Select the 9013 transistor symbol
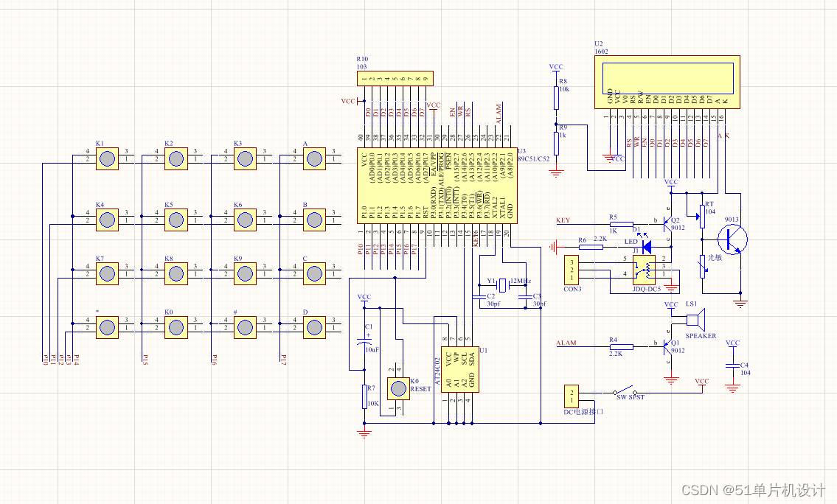 tap(732, 239)
